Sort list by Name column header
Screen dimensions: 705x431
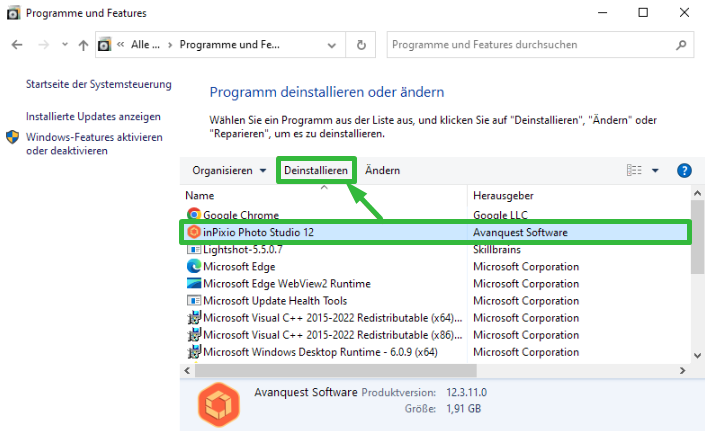tap(200, 196)
